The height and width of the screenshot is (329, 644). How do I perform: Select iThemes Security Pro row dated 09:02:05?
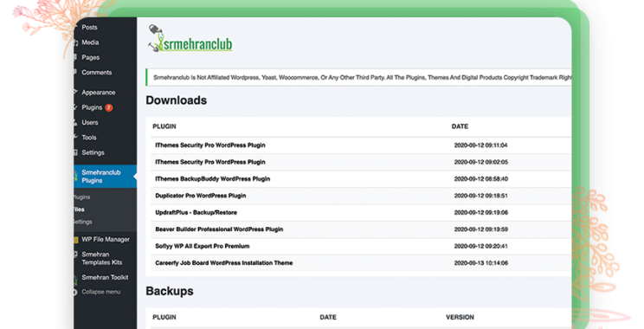click(361, 162)
